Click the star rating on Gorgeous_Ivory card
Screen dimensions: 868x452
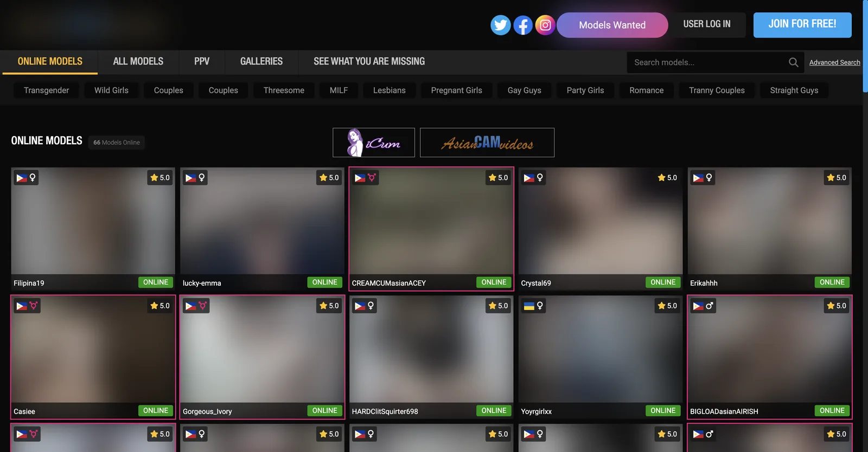(329, 306)
